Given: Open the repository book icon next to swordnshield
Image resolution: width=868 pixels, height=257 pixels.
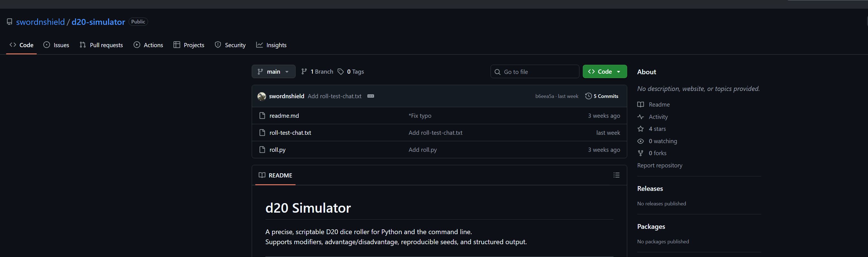Looking at the screenshot, I should click(9, 21).
